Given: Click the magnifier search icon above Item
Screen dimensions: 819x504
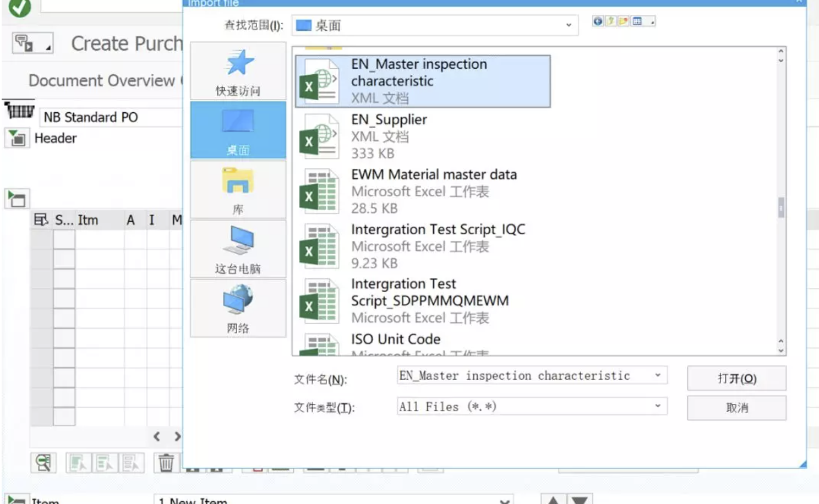Looking at the screenshot, I should click(x=43, y=463).
